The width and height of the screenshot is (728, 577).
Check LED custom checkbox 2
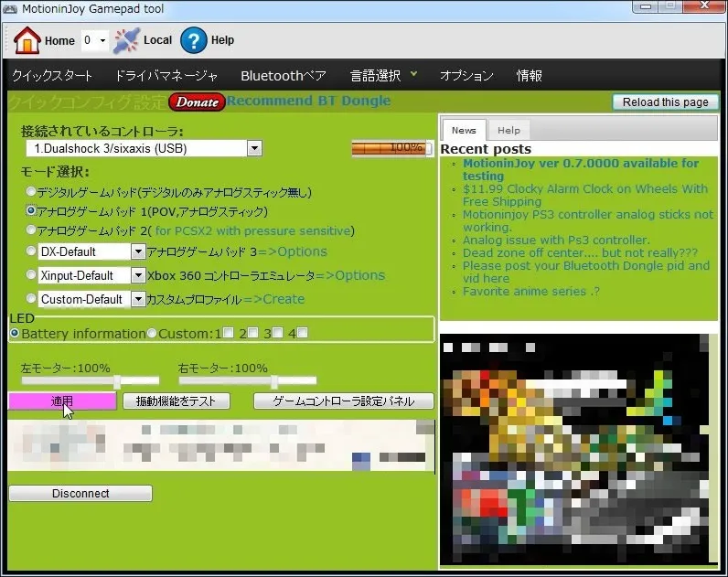pos(253,332)
